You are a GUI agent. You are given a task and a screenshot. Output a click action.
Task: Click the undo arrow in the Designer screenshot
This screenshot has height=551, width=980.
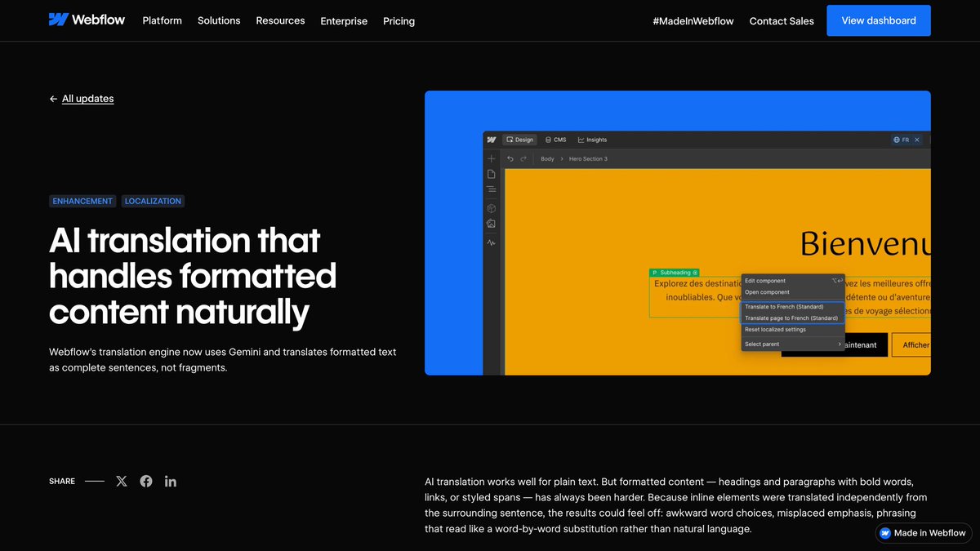coord(510,158)
